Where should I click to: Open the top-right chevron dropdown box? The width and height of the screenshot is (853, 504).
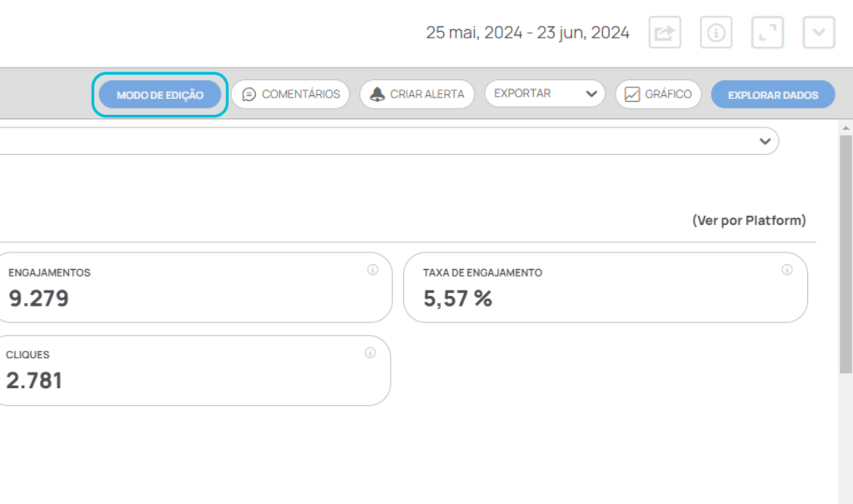(x=819, y=32)
